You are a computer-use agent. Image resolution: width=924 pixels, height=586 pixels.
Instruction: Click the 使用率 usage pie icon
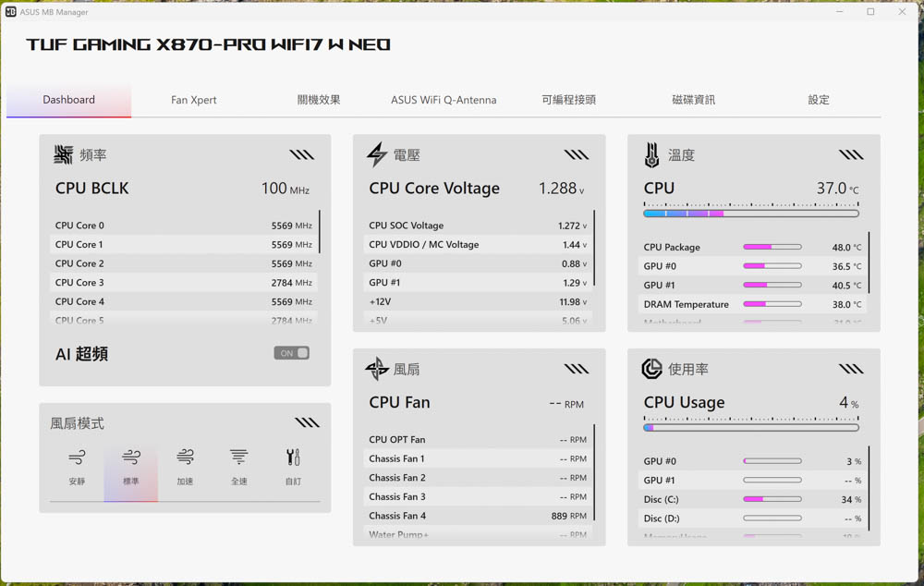tap(651, 369)
